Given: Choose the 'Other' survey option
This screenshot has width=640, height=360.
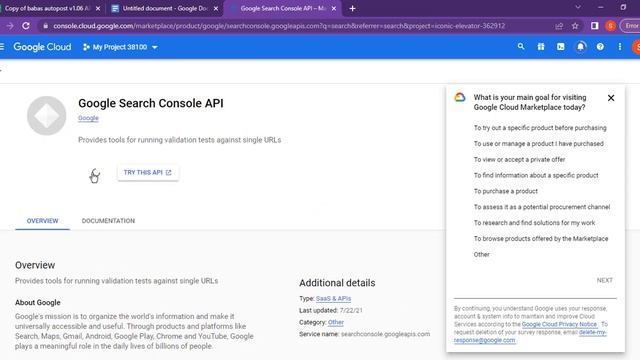Looking at the screenshot, I should click(x=481, y=254).
